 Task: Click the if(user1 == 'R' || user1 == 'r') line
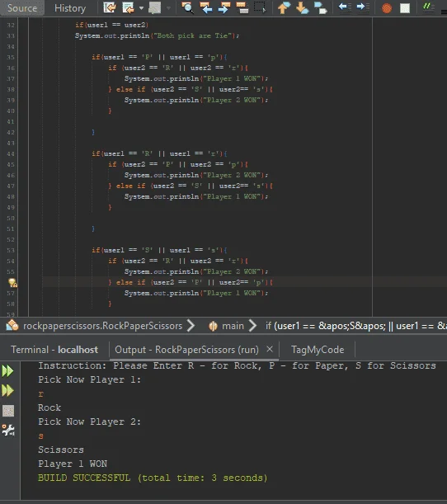pyautogui.click(x=159, y=153)
